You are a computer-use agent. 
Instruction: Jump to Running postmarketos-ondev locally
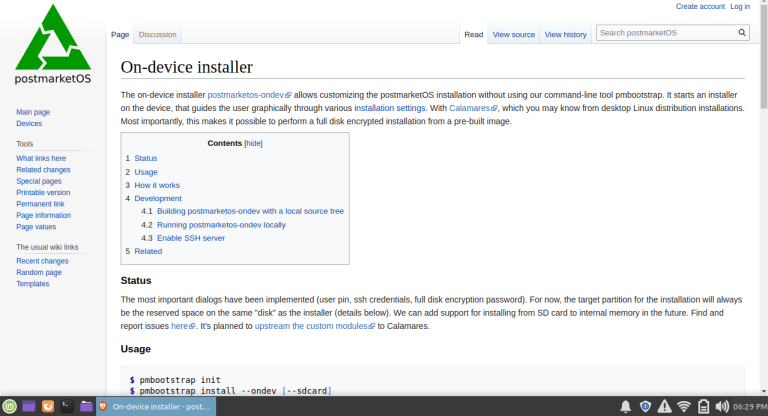221,225
